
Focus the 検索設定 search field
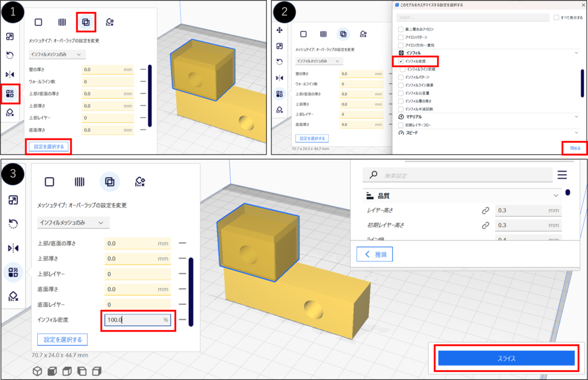click(x=458, y=175)
